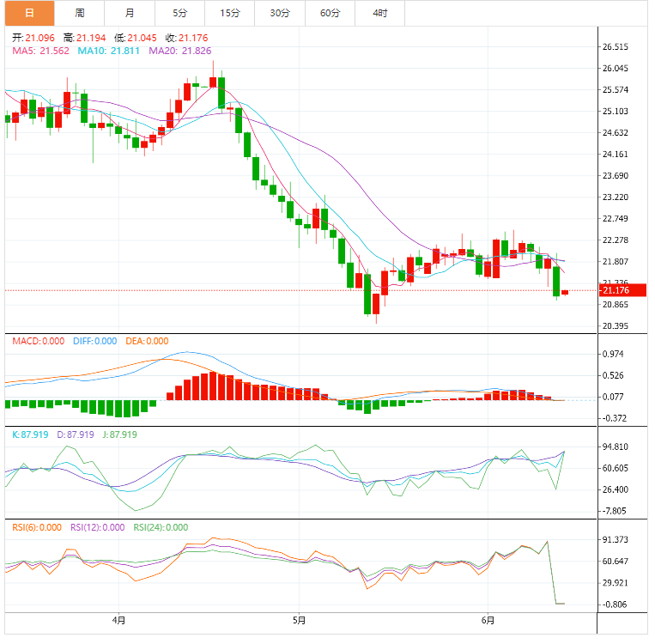This screenshot has height=644, width=655.
Task: Select the 日 daily timeframe tab
Action: pos(30,14)
